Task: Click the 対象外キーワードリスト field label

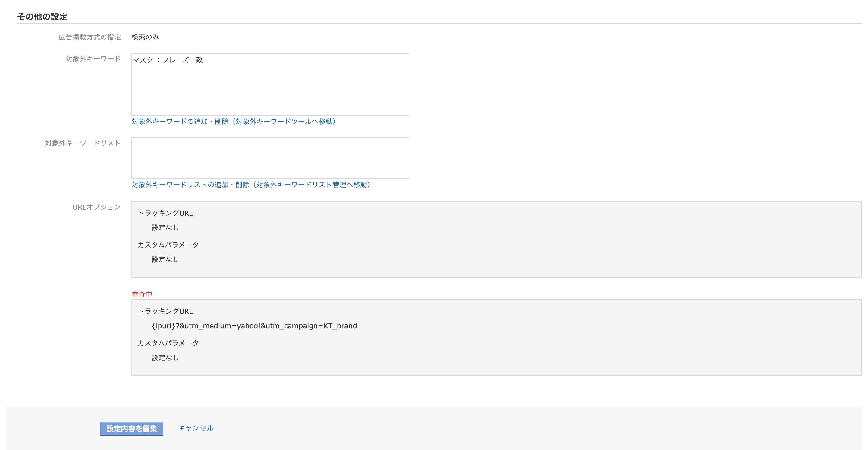Action: (x=83, y=143)
